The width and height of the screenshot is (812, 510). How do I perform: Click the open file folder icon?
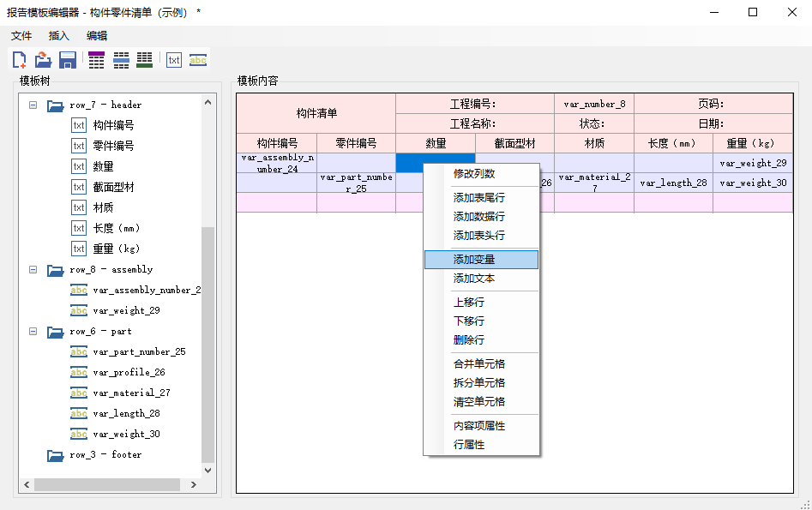pyautogui.click(x=43, y=60)
